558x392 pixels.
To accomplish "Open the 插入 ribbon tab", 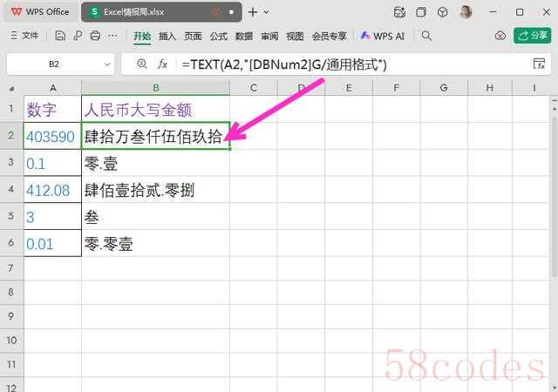I will pos(167,37).
